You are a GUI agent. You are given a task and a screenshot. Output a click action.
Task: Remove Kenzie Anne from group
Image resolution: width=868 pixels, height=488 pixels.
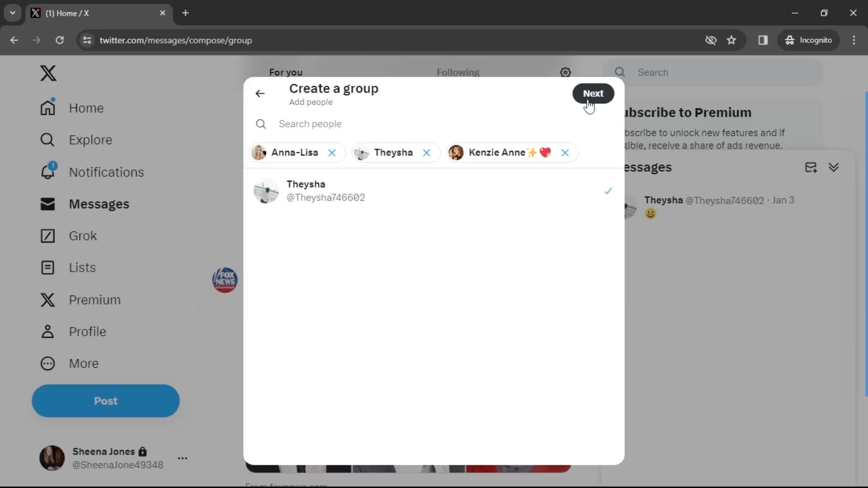click(x=565, y=153)
